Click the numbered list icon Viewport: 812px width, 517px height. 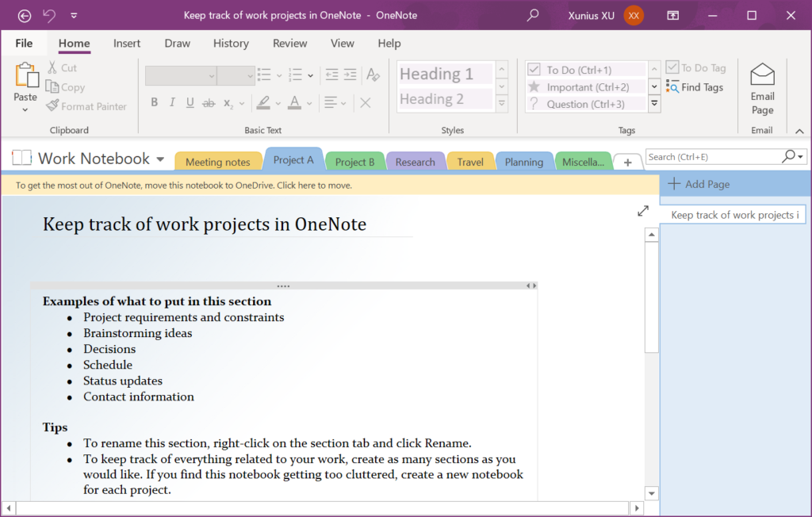(x=295, y=75)
